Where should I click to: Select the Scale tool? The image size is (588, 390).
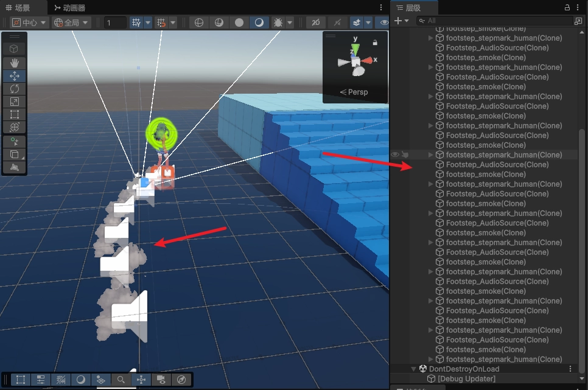coord(14,102)
